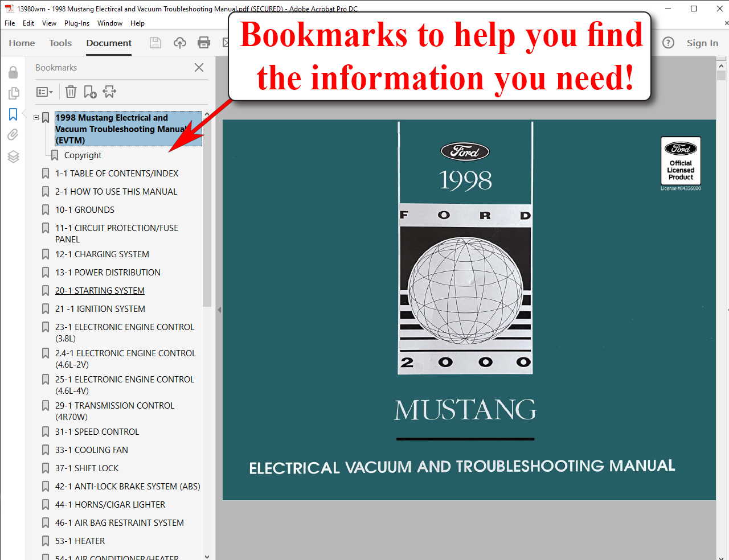This screenshot has height=560, width=729.
Task: Click the 1998 Mustang manual cover page
Action: tap(469, 310)
